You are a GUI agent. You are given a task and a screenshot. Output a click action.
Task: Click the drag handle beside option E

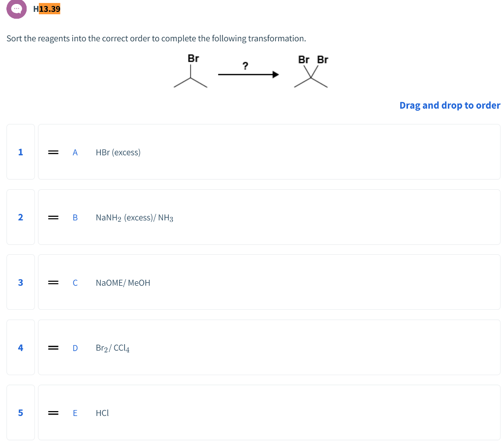tap(53, 413)
